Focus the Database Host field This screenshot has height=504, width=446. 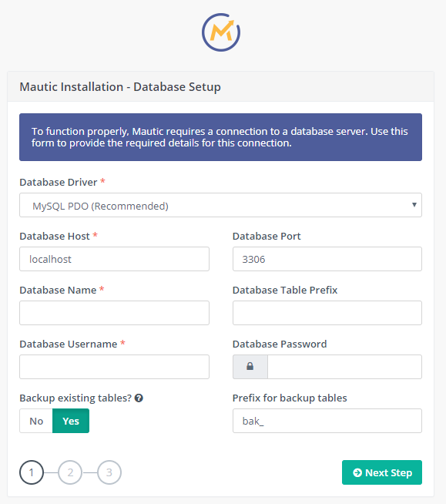(115, 259)
